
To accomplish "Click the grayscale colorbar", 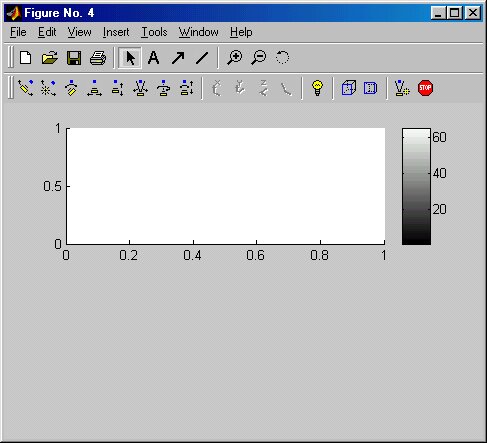I will click(416, 187).
